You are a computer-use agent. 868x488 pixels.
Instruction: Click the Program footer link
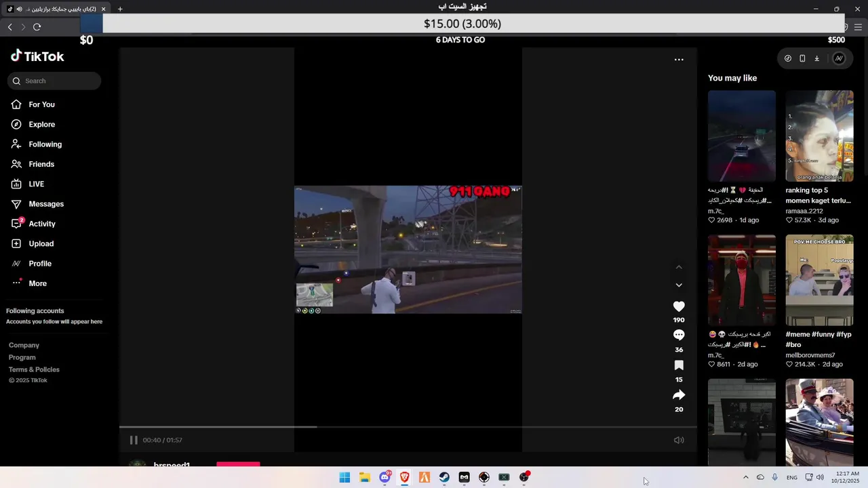(x=22, y=357)
